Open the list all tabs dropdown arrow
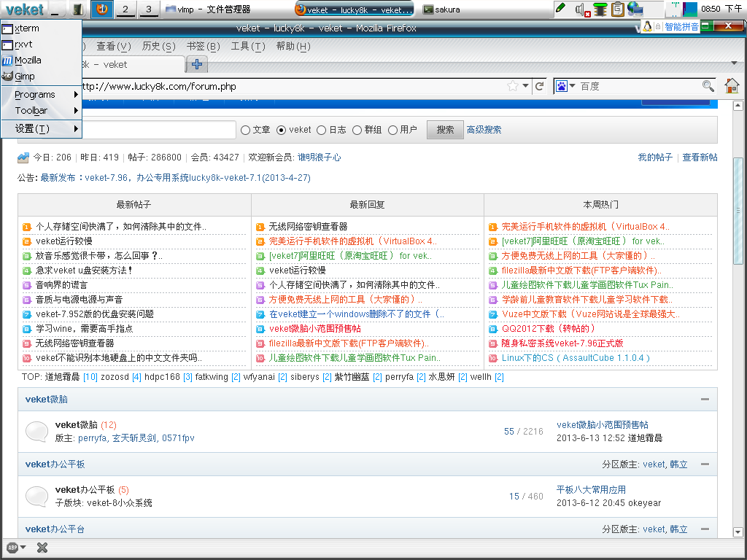Screen dimensions: 747x560 [734, 63]
